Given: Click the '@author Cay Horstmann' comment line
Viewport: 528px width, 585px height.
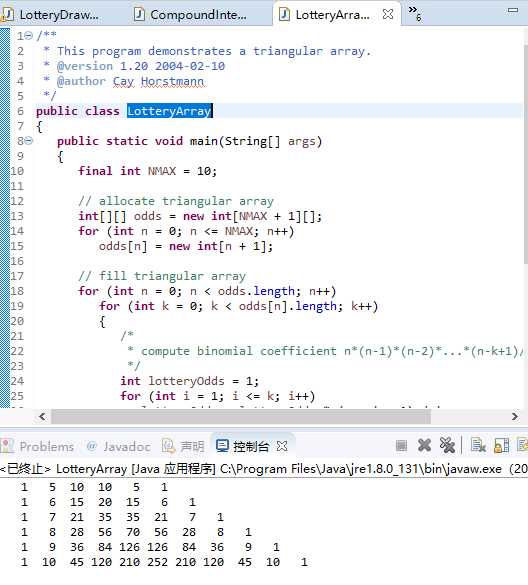Looking at the screenshot, I should 124,81.
